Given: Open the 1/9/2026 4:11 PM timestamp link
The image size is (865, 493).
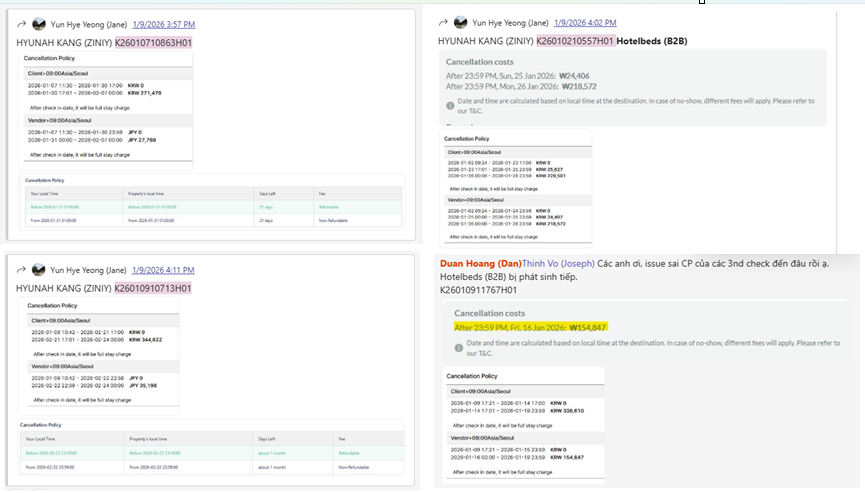Looking at the screenshot, I should pyautogui.click(x=163, y=270).
